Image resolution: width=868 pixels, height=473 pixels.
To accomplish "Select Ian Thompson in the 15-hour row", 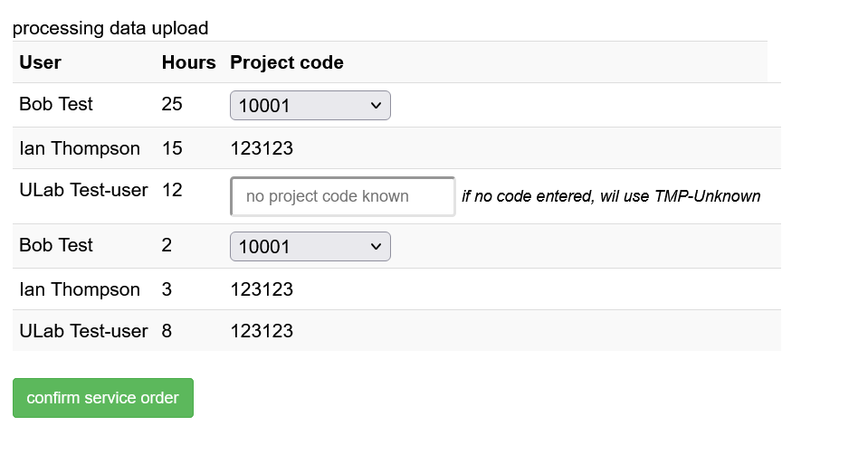I will click(80, 148).
